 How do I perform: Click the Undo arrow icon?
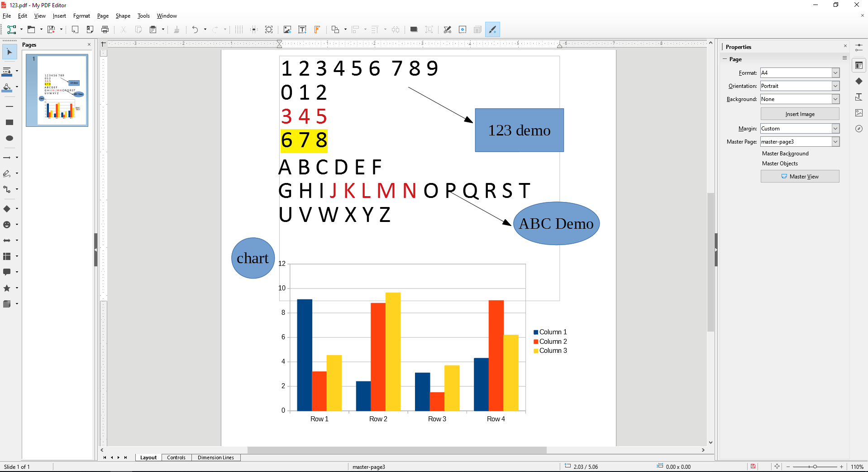(195, 30)
